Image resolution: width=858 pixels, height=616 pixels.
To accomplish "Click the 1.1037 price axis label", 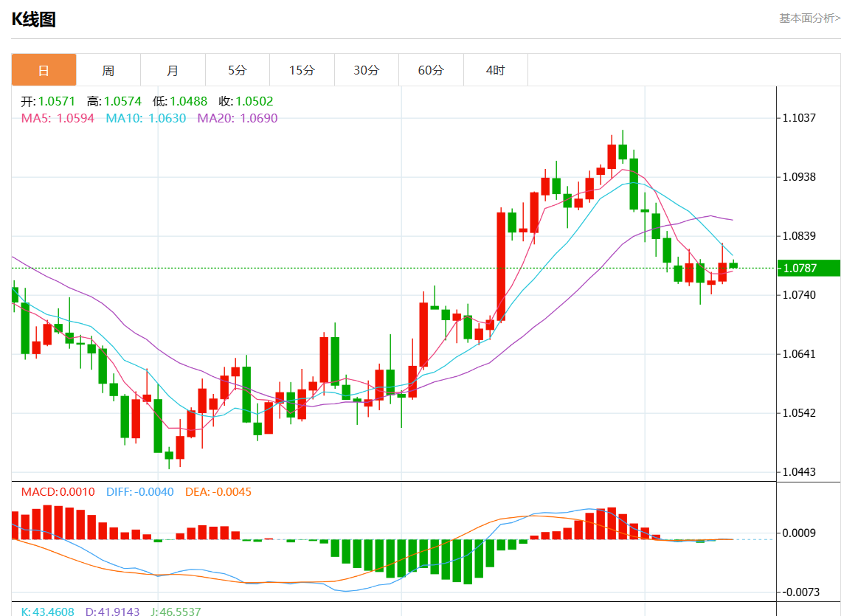I will click(x=800, y=118).
